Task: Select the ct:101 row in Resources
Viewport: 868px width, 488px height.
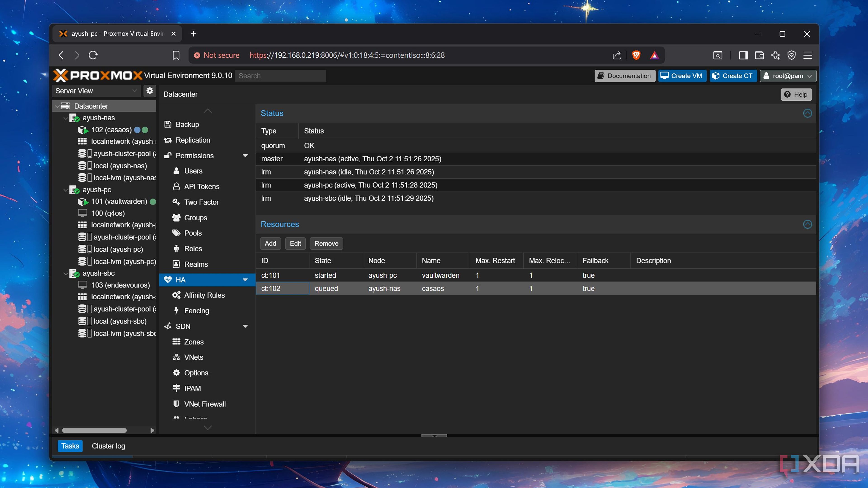Action: pyautogui.click(x=536, y=275)
